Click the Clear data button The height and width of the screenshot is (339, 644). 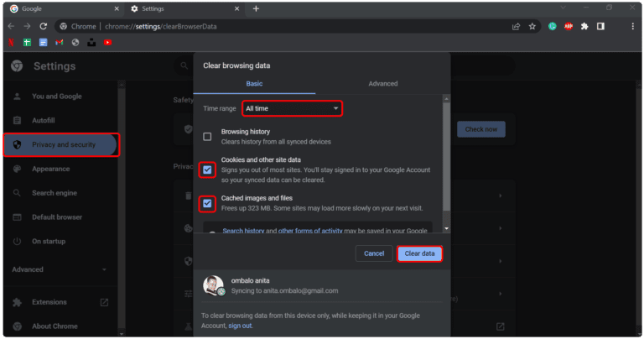[x=419, y=253]
